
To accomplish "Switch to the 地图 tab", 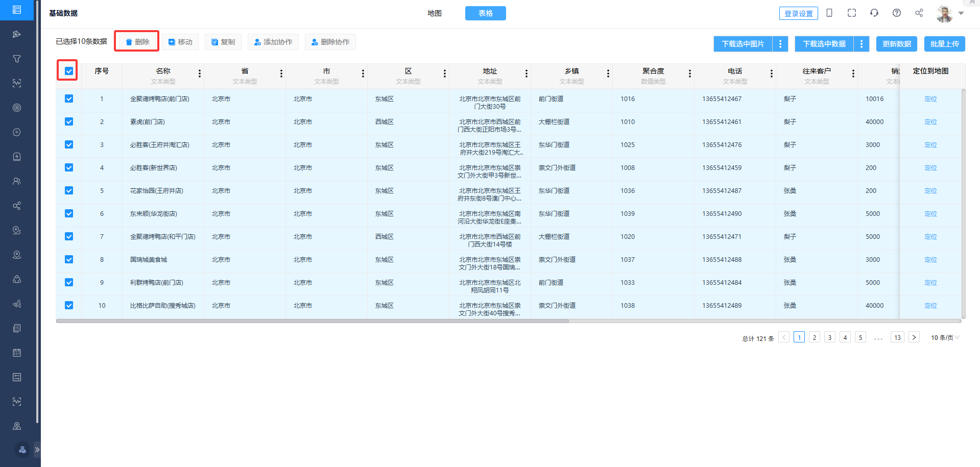I will point(435,13).
